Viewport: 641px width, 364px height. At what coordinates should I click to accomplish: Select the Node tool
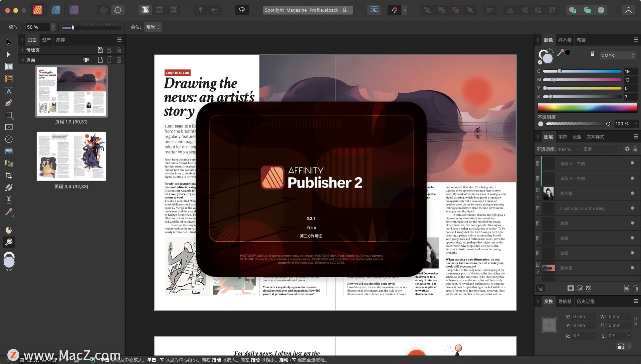click(9, 54)
